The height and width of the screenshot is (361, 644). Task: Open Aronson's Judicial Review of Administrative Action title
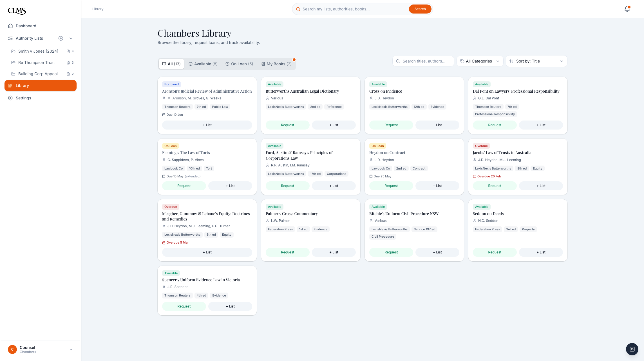tap(207, 91)
